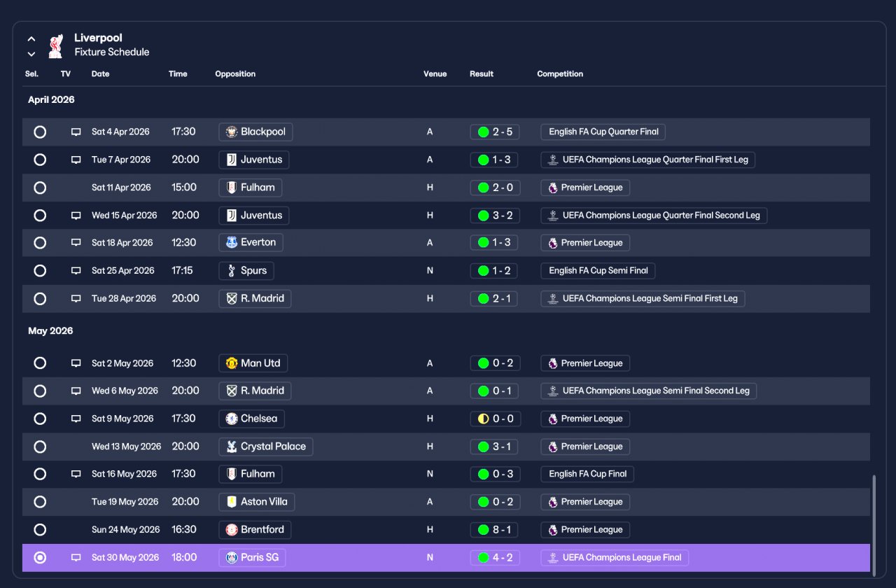Viewport: 896px width, 588px height.
Task: Open the Crystal Palace opposition button
Action: [x=266, y=447]
